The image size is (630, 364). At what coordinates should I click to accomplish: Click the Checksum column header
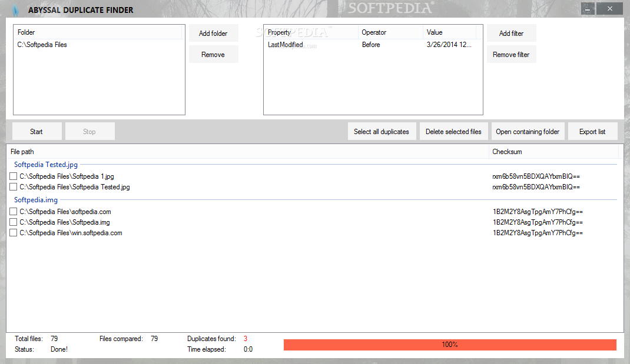[x=553, y=152]
